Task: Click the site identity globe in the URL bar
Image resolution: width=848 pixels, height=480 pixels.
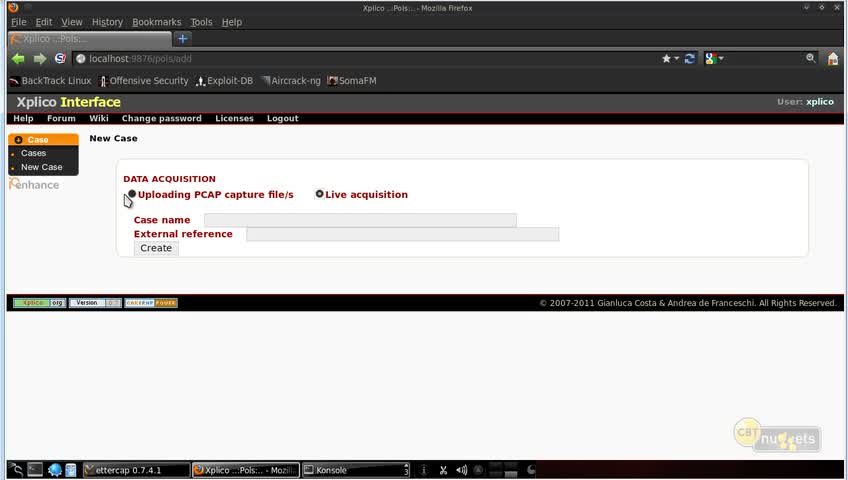Action: 81,58
